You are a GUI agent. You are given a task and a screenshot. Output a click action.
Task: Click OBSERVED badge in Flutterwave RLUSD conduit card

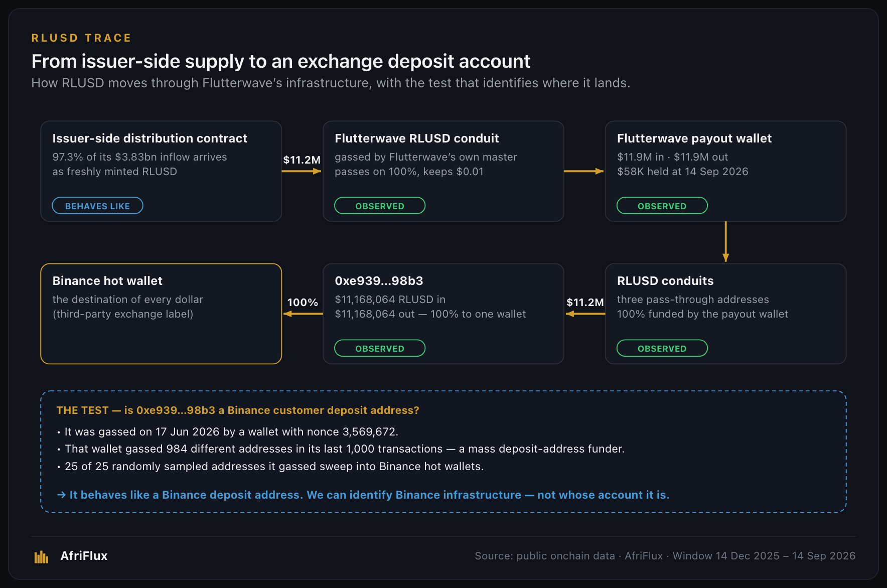[380, 206]
